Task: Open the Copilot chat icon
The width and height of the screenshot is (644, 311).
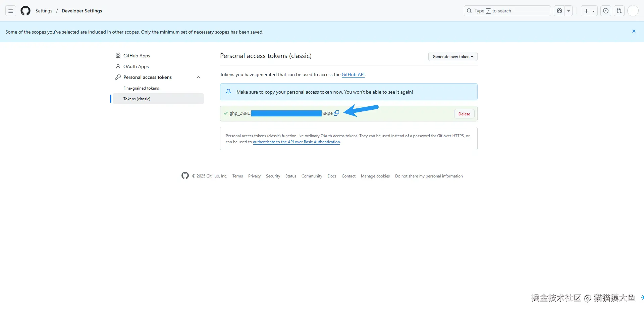Action: click(x=559, y=11)
